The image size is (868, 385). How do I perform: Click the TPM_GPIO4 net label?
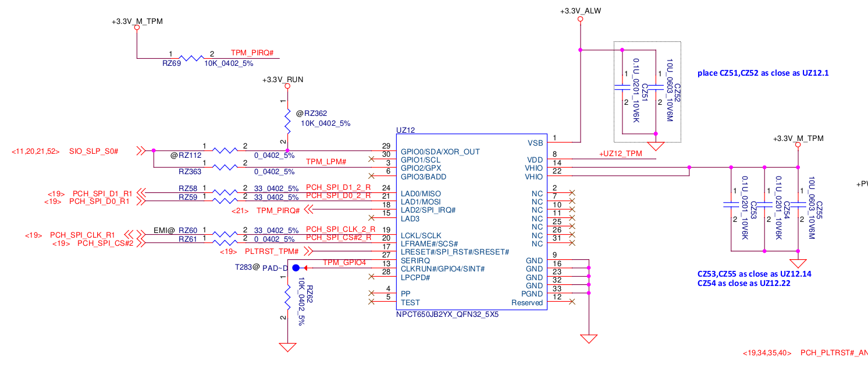tap(344, 263)
